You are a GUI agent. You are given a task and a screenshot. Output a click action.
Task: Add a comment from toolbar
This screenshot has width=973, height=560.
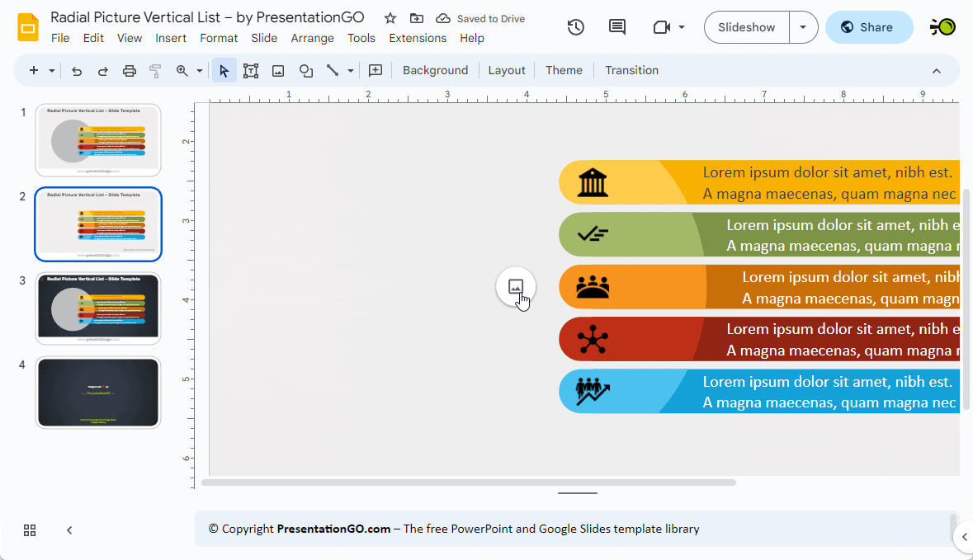376,71
